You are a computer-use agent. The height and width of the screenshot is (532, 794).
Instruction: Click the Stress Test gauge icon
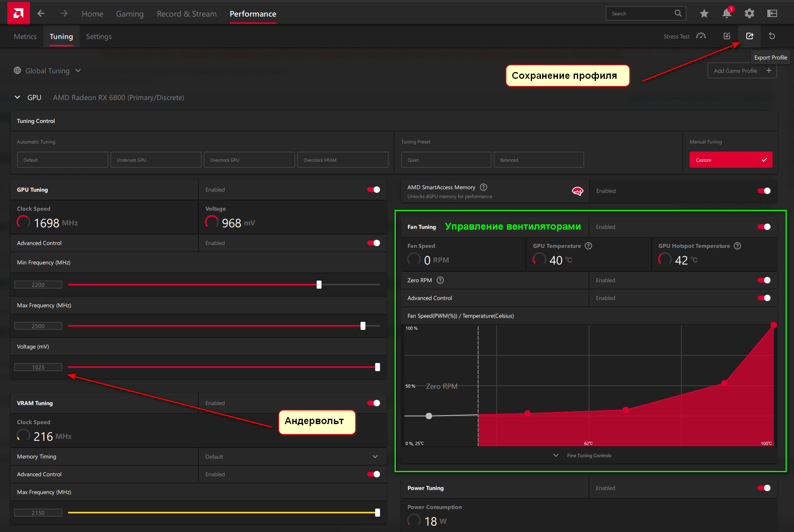(701, 36)
